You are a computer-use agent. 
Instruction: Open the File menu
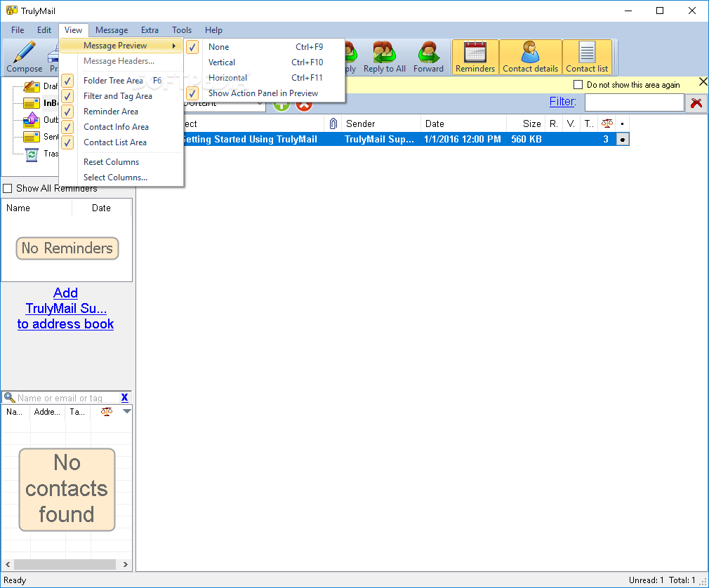point(18,30)
